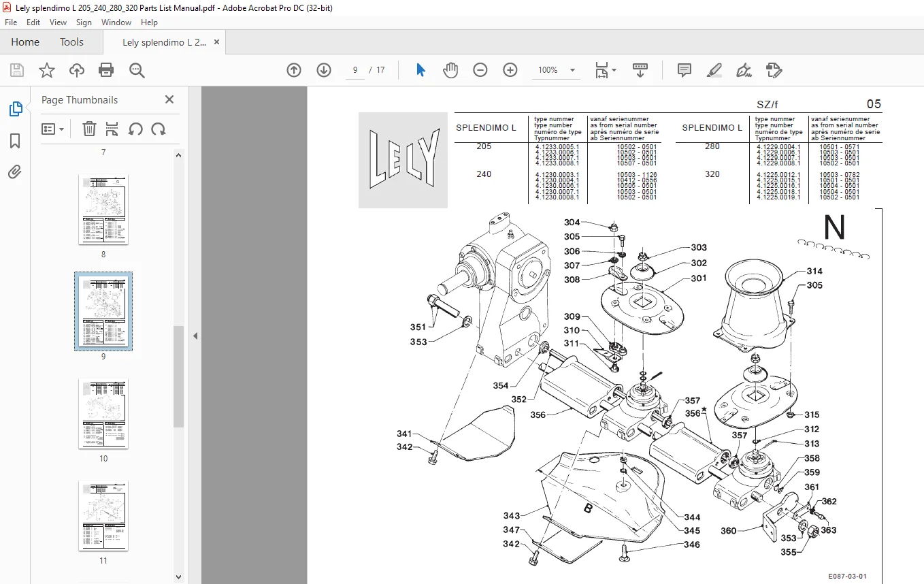Open the Page Thumbnails sidebar icon
Image resolution: width=924 pixels, height=584 pixels.
pyautogui.click(x=15, y=109)
